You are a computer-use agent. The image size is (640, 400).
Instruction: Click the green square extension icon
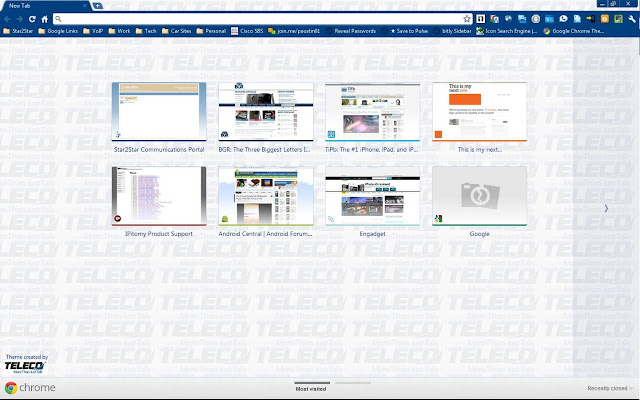[x=618, y=19]
